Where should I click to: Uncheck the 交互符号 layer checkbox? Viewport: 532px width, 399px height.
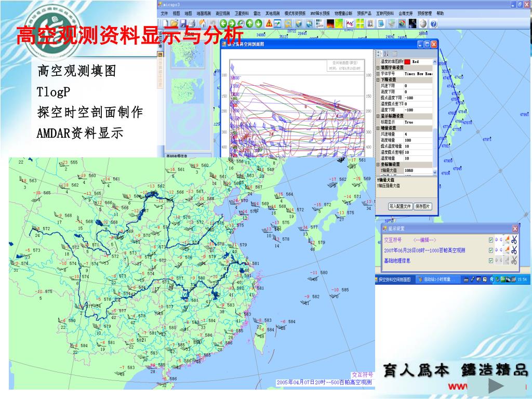[x=490, y=240]
